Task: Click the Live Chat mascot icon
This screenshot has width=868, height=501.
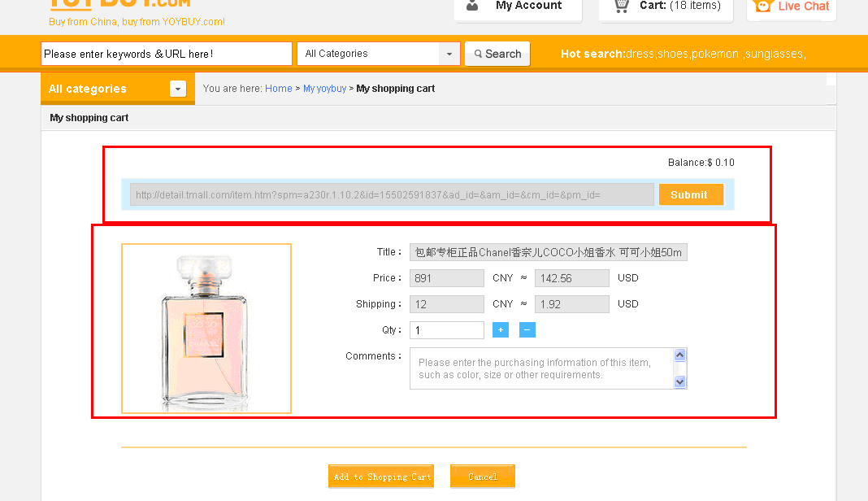Action: pos(763,6)
